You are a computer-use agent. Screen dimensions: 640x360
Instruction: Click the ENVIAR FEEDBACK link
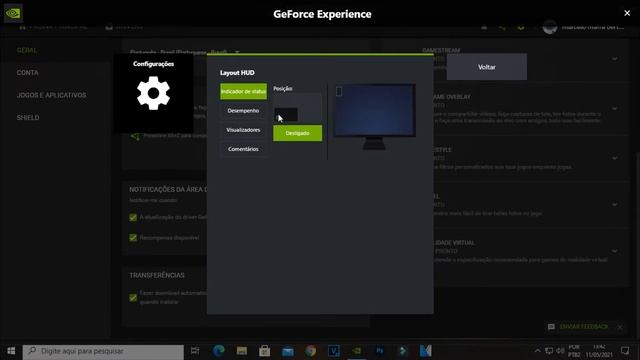click(x=584, y=327)
